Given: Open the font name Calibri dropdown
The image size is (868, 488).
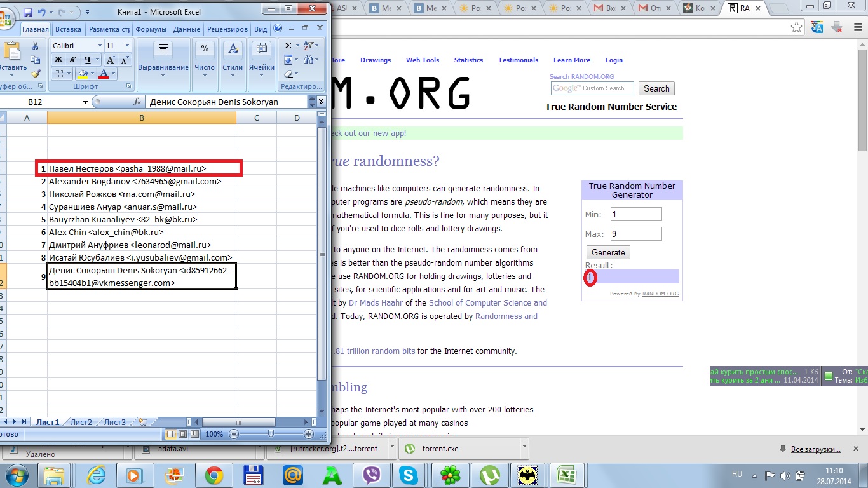Looking at the screenshot, I should click(x=100, y=46).
